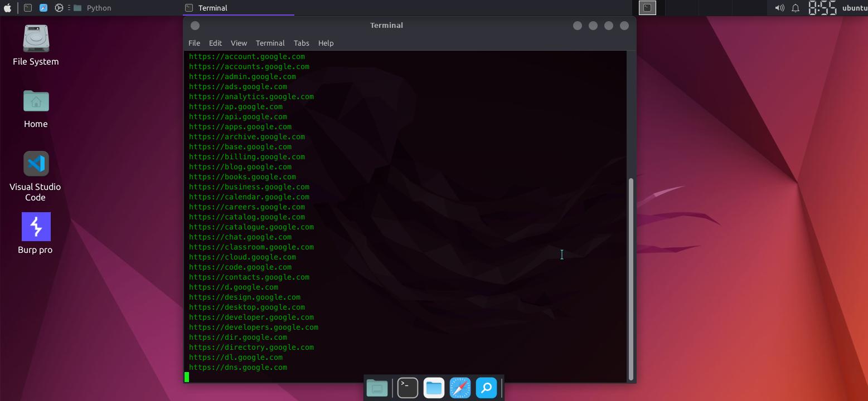Click the https://apps.google.com line

tap(240, 126)
